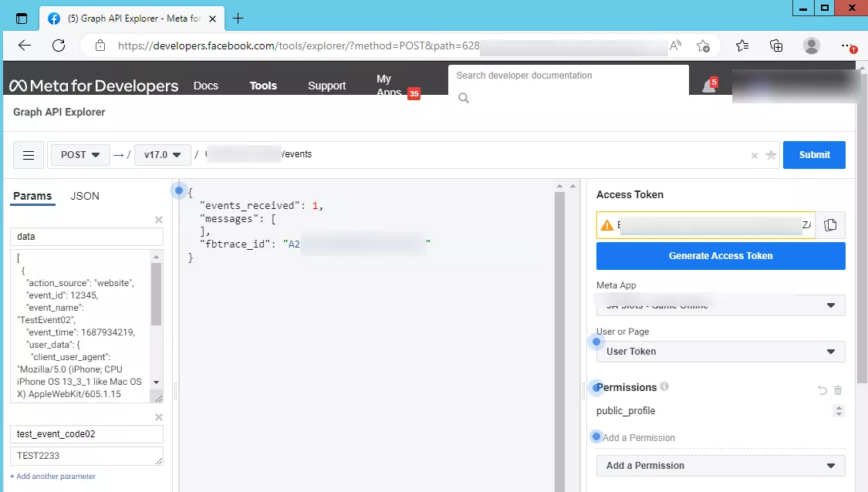The height and width of the screenshot is (492, 868).
Task: Open the Add a Permission dropdown
Action: click(721, 466)
